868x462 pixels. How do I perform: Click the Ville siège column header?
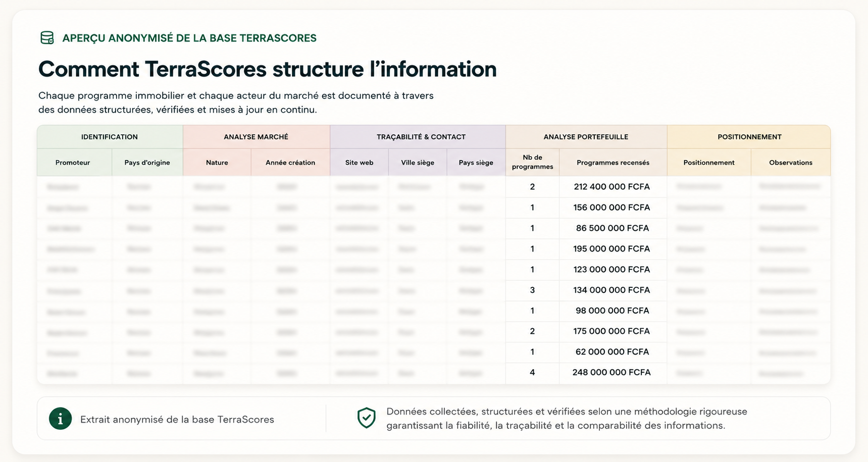tap(418, 163)
